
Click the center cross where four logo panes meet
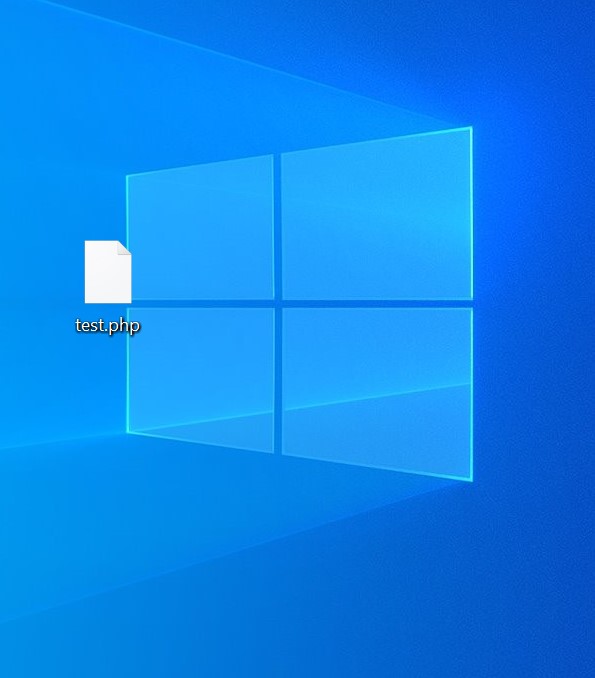(x=278, y=304)
